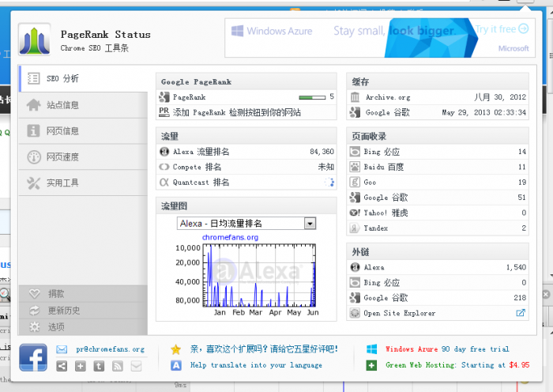Click Alexa backlinks value 1,540
This screenshot has width=553, height=392.
(517, 267)
